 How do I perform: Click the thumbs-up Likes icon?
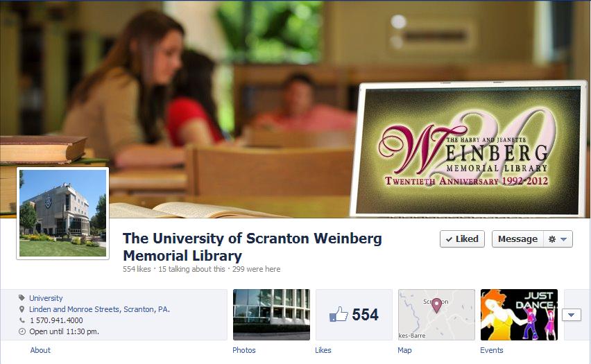point(339,314)
